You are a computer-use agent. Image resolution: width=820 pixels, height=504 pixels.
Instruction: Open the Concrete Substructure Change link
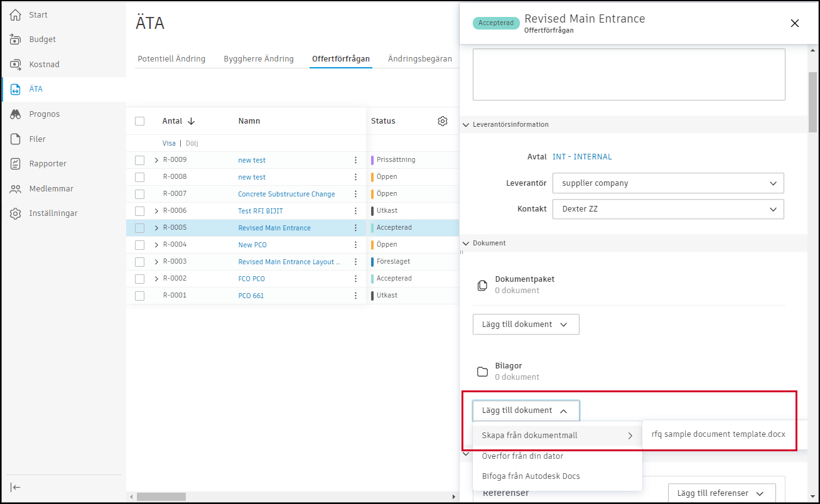(x=286, y=194)
